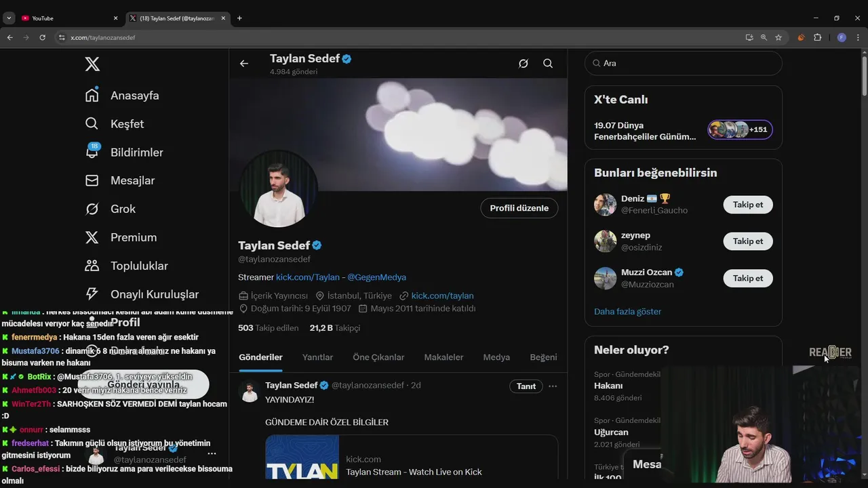The width and height of the screenshot is (868, 488).
Task: Click the Ara search field
Action: [683, 63]
